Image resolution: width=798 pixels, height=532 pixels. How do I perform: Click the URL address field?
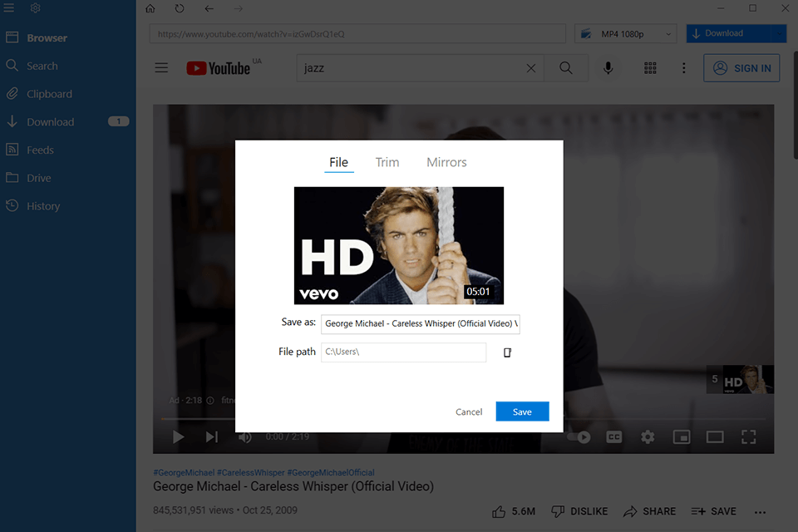pos(357,33)
